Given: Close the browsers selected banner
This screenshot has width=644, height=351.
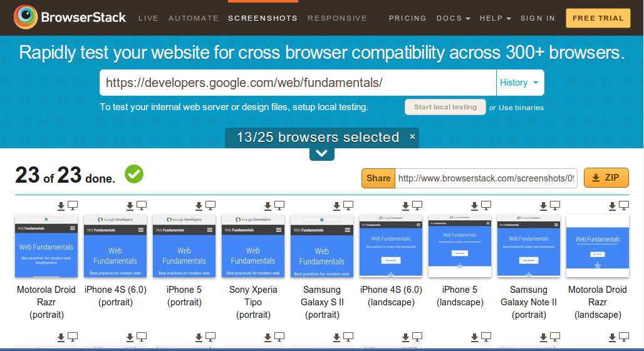Looking at the screenshot, I should tap(412, 136).
